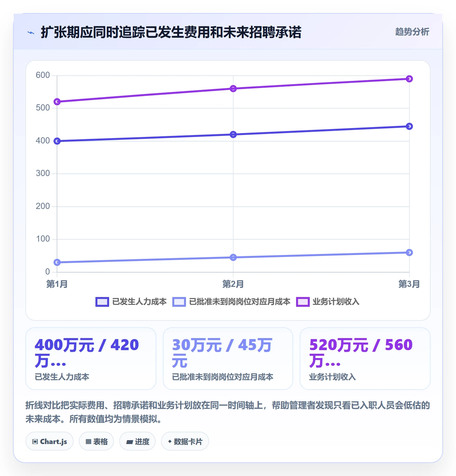Click the 第3月 x-axis label
Screen dimensions: 456x476
coord(409,284)
